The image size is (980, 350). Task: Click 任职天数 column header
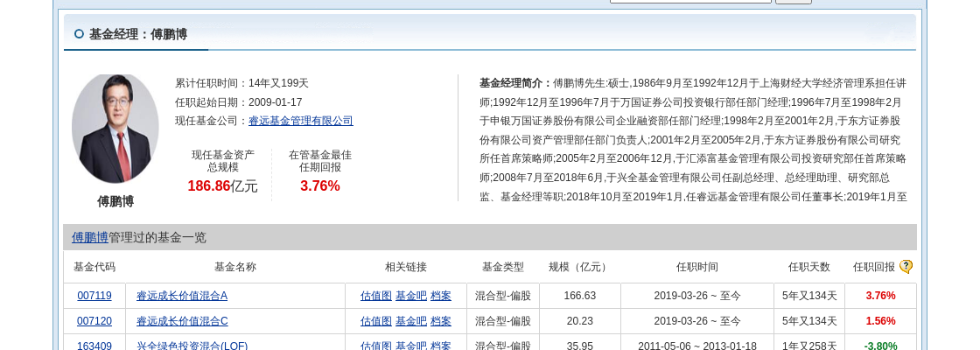pyautogui.click(x=808, y=267)
